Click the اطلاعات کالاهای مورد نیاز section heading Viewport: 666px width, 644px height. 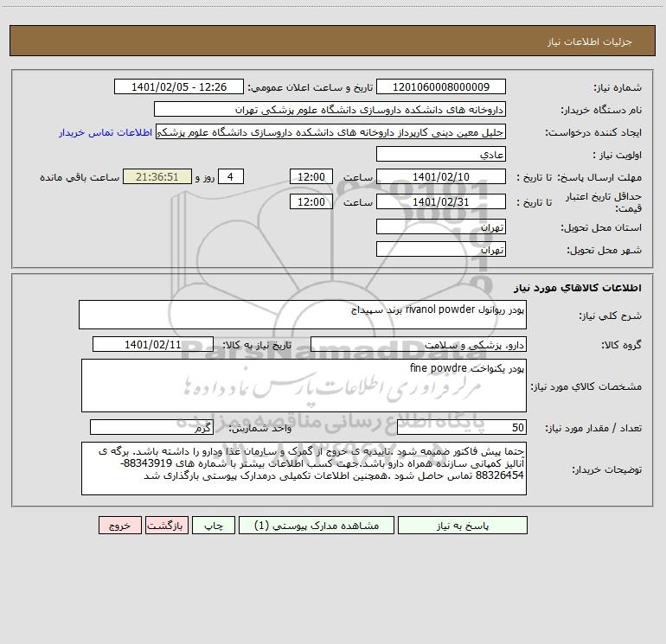click(x=578, y=288)
